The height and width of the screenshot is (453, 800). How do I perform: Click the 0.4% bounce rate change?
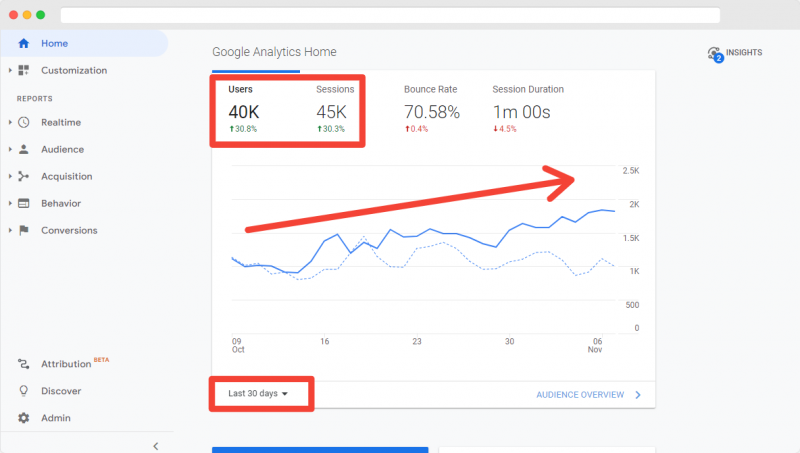click(416, 129)
